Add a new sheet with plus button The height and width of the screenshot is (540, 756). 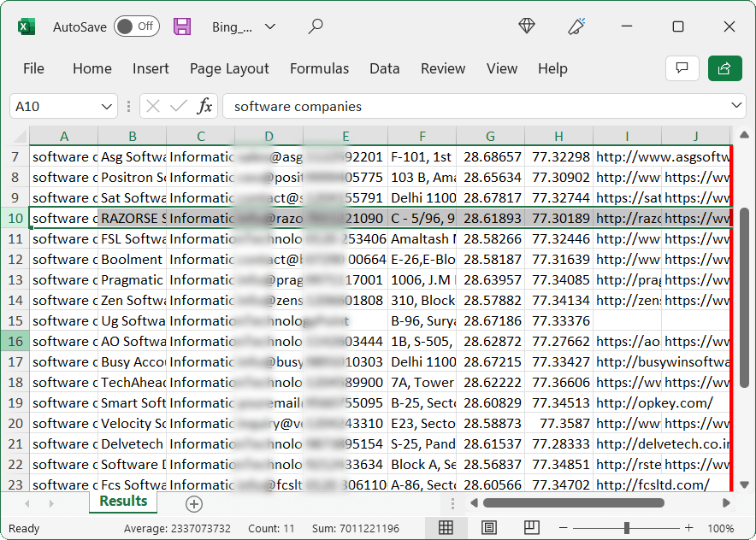(194, 504)
